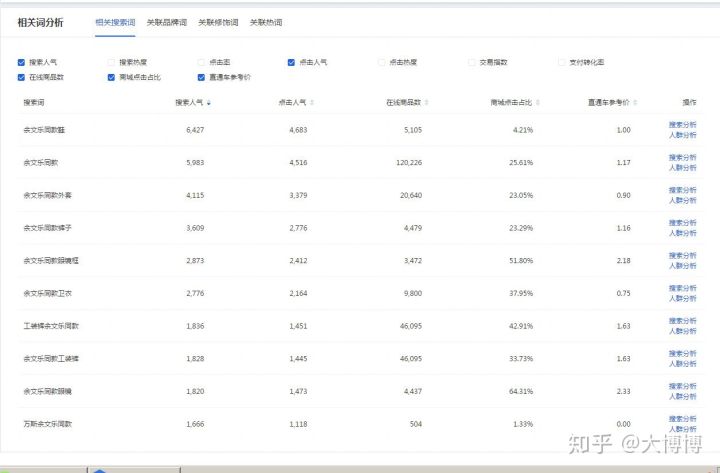
Task: Click sort icon beside 点击人气 header
Action: (312, 102)
